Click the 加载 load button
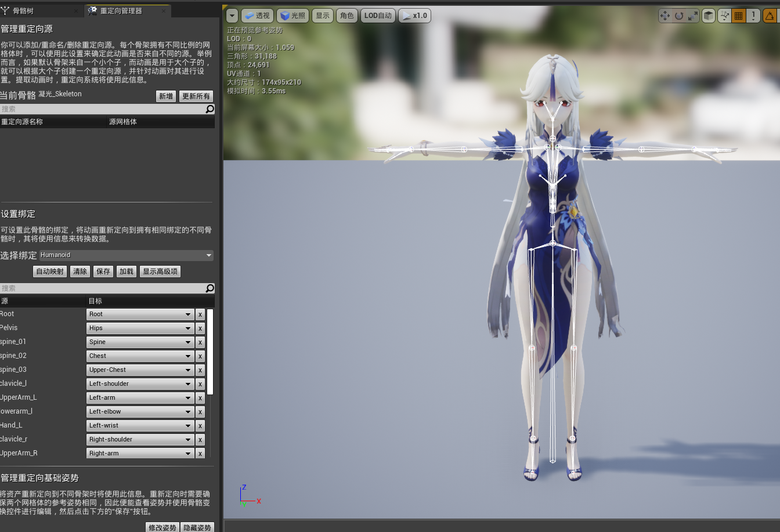This screenshot has height=532, width=780. point(127,272)
